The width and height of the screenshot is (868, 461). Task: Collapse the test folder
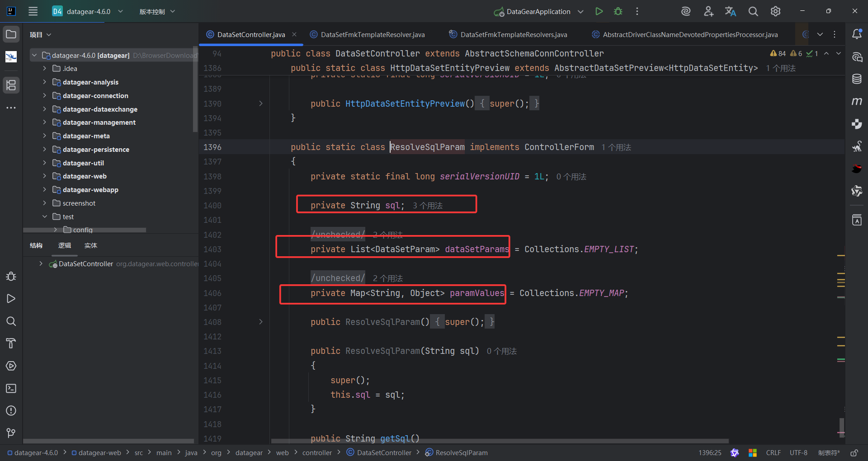[44, 216]
